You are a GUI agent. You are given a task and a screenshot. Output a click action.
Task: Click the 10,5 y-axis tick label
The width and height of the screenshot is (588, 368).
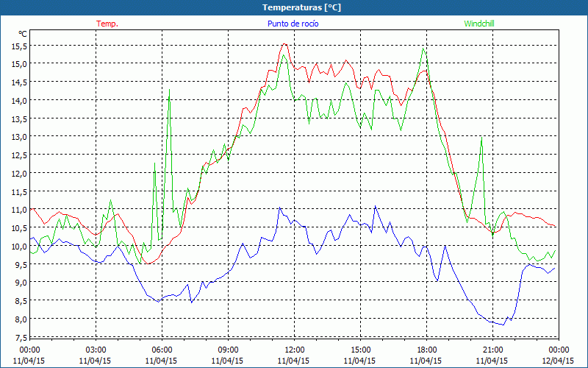[x=20, y=228]
